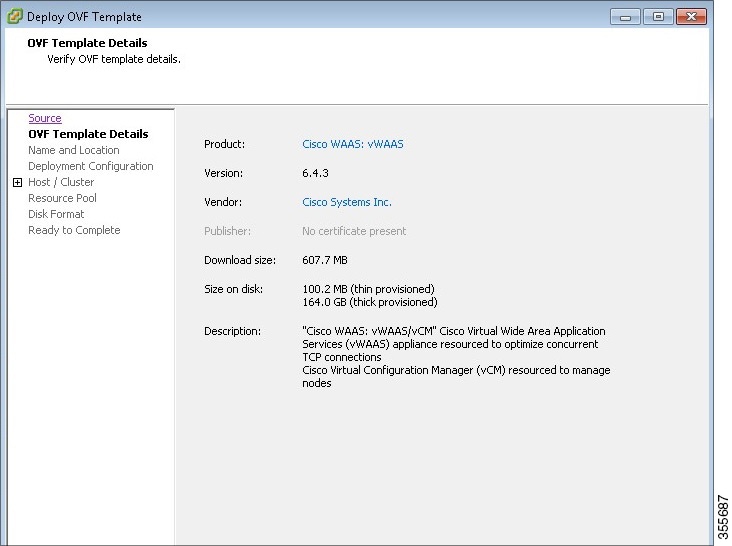732x546 pixels.
Task: Maximize the Deploy OVF Template window
Action: 658,17
